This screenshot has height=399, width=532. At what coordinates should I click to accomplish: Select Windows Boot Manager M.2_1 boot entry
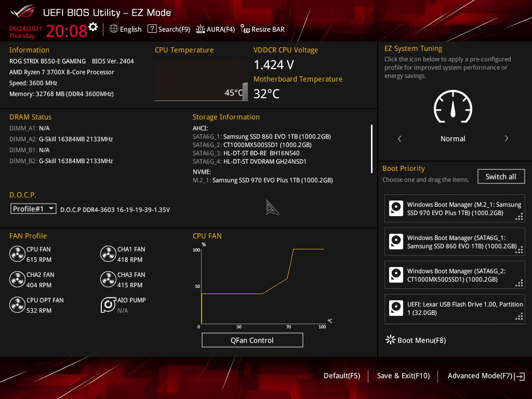pos(455,209)
